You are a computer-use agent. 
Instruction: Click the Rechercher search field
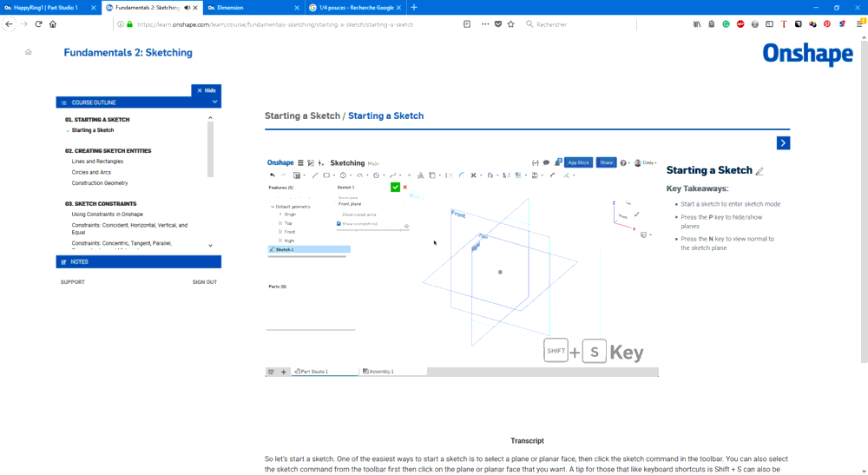(578, 24)
